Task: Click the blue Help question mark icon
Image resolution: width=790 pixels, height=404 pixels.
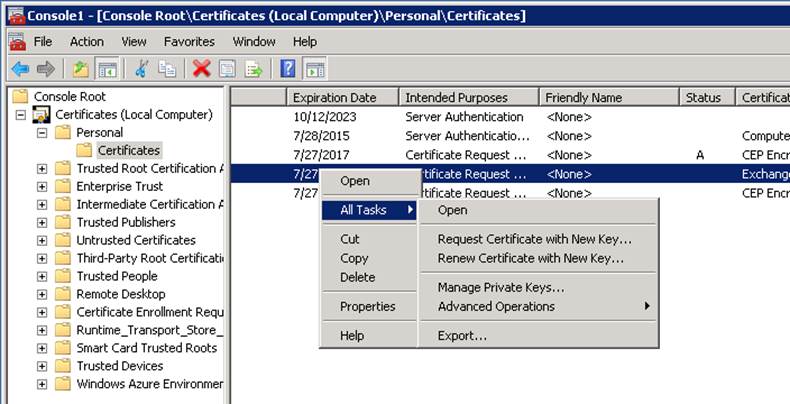Action: coord(288,69)
